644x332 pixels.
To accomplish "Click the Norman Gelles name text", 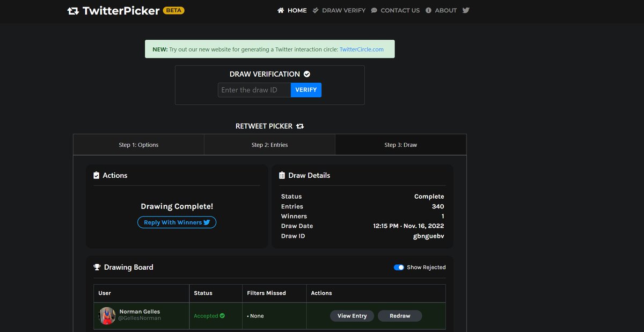I will [x=140, y=312].
